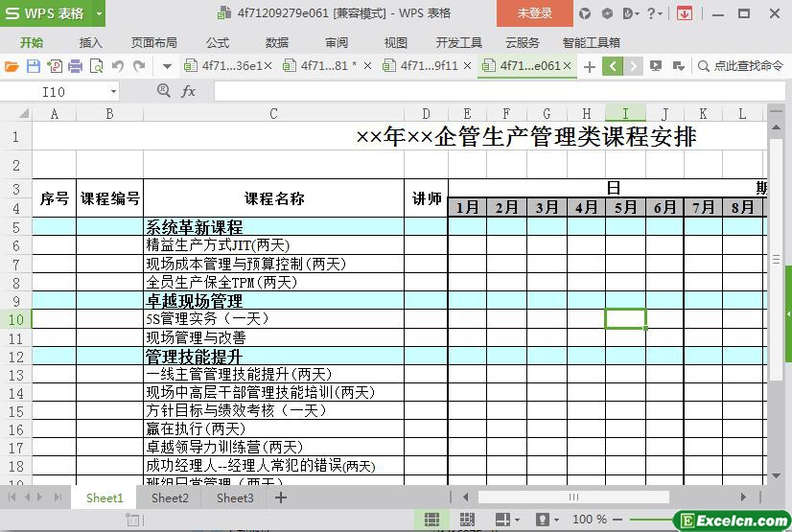
Task: Switch to Sheet3 tab
Action: coord(235,498)
